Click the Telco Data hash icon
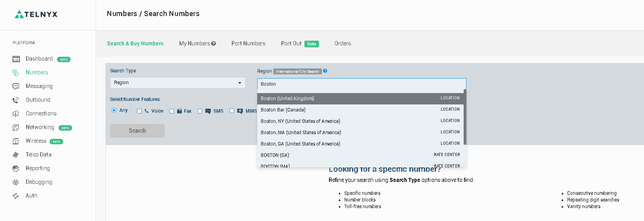Screen dimensions: 644x221 16,155
